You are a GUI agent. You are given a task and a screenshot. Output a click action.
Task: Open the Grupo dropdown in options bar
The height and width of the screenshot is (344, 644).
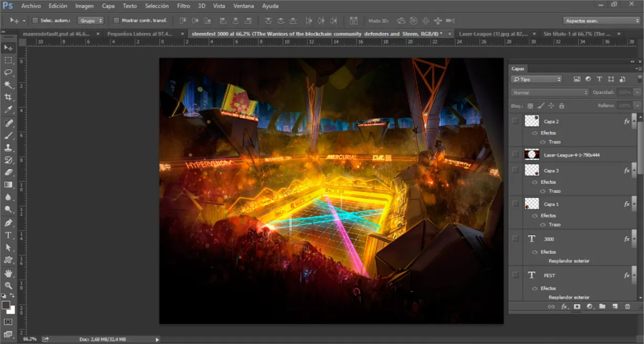[x=91, y=20]
